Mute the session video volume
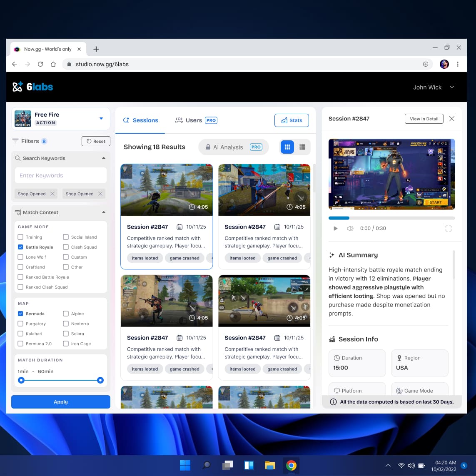Screen dimensions: 476x476 [x=350, y=228]
